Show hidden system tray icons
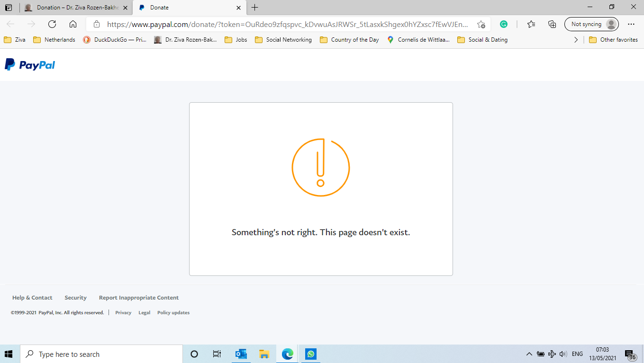The image size is (644, 363). [x=529, y=354]
